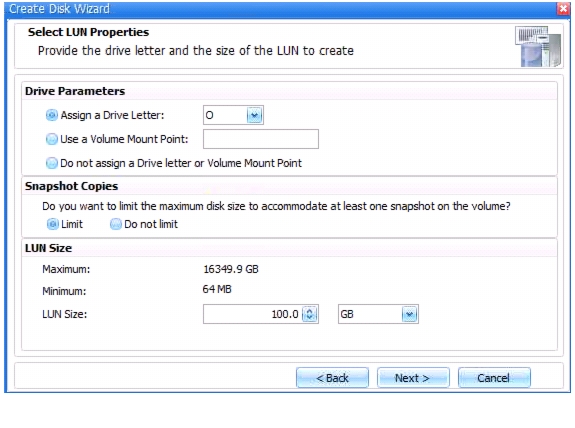
Task: Choose Do not assign a Drive letter option
Action: click(52, 163)
